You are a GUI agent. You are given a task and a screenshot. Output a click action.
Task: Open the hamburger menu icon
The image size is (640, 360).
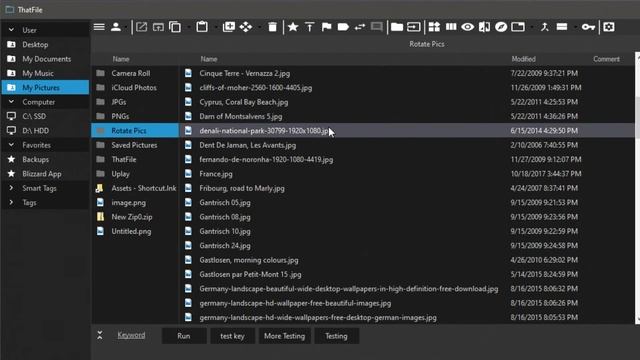[99, 27]
